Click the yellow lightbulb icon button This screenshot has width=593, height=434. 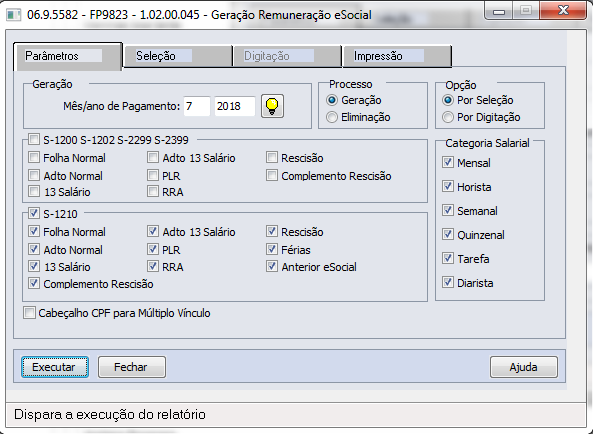pos(272,106)
